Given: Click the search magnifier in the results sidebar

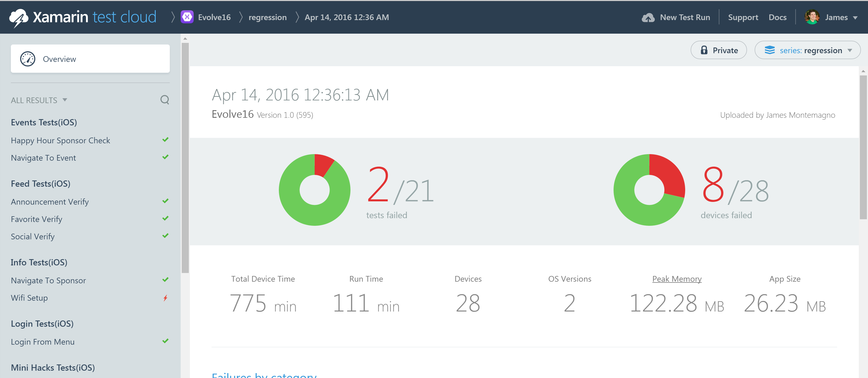Looking at the screenshot, I should click(164, 100).
